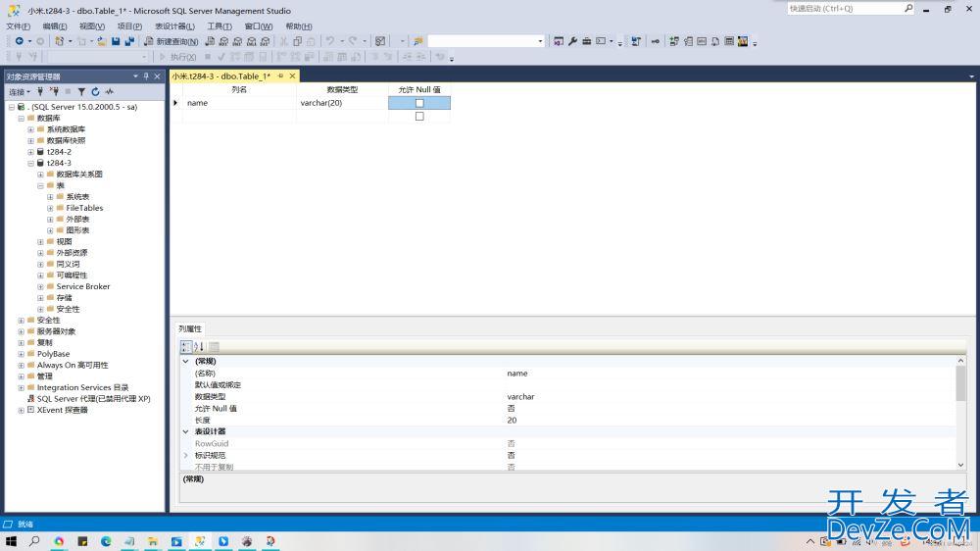
Task: Expand the t284-2 database node
Action: [30, 152]
